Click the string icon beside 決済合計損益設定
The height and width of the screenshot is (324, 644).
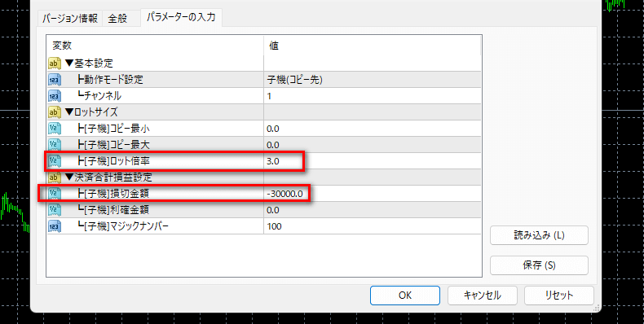[55, 177]
